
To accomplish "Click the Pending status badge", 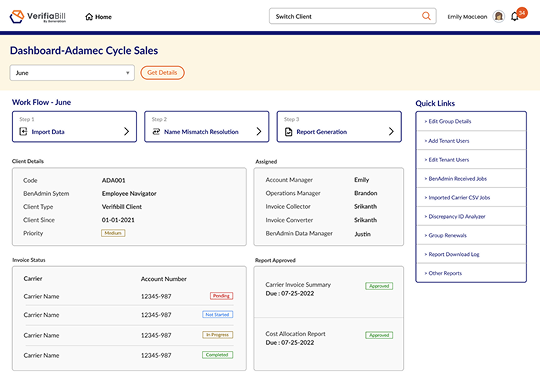I will 221,296.
